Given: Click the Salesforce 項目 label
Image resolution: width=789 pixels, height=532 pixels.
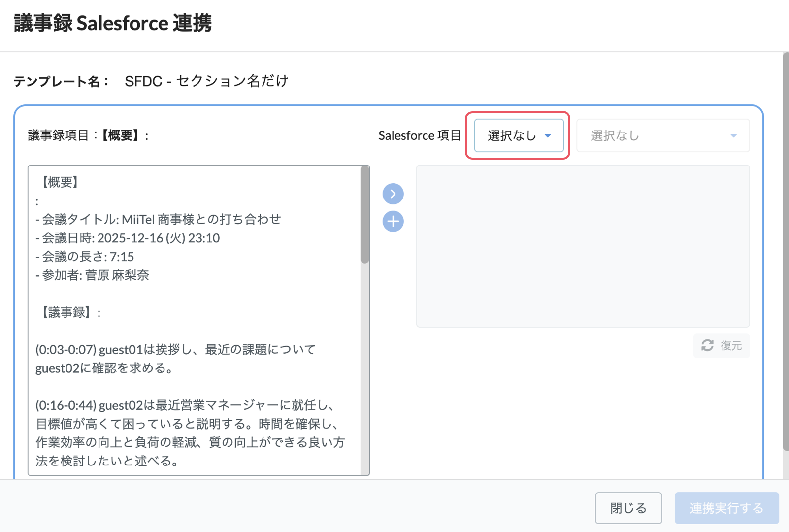Looking at the screenshot, I should tap(420, 135).
